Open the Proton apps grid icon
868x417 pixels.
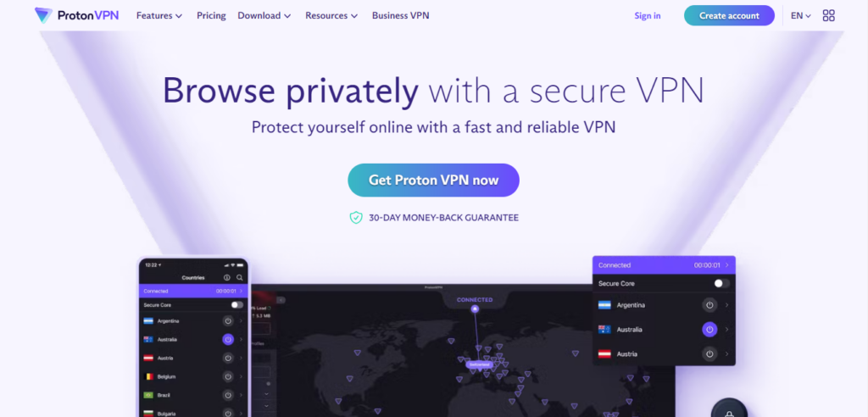pos(828,15)
